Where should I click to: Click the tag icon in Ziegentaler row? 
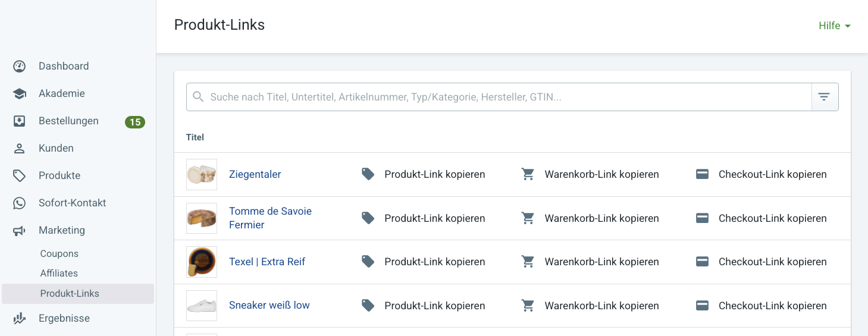pyautogui.click(x=368, y=174)
